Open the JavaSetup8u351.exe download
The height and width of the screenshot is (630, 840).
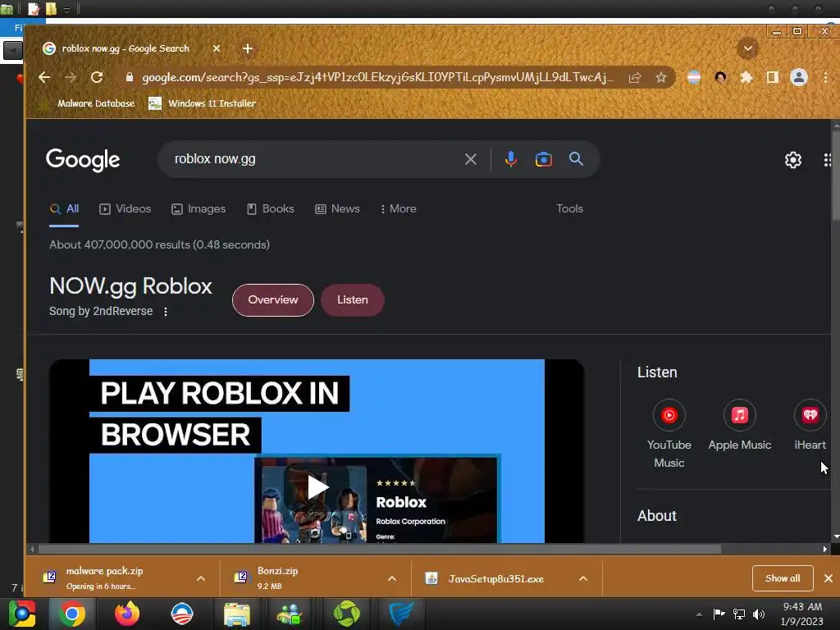coord(486,578)
